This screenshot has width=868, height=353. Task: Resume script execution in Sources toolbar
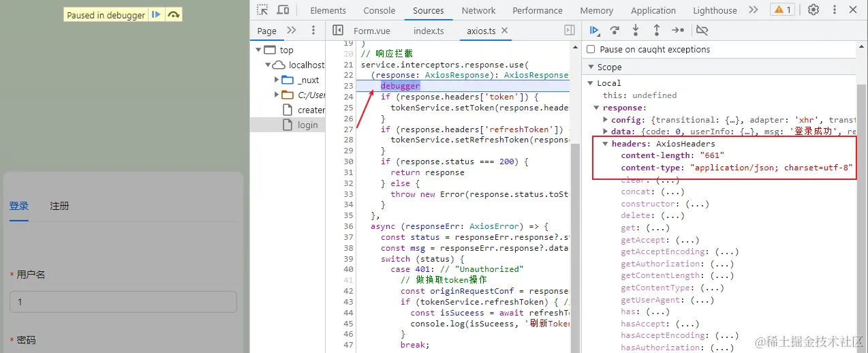click(594, 30)
